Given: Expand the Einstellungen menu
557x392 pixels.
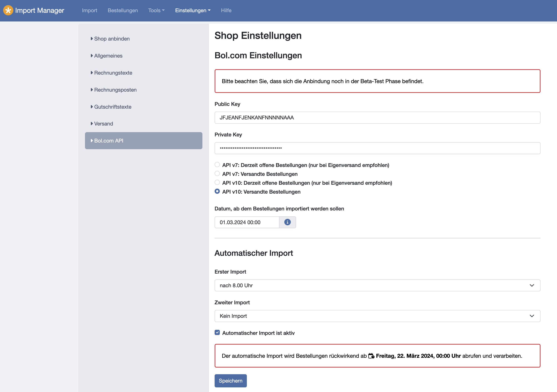Looking at the screenshot, I should point(193,10).
